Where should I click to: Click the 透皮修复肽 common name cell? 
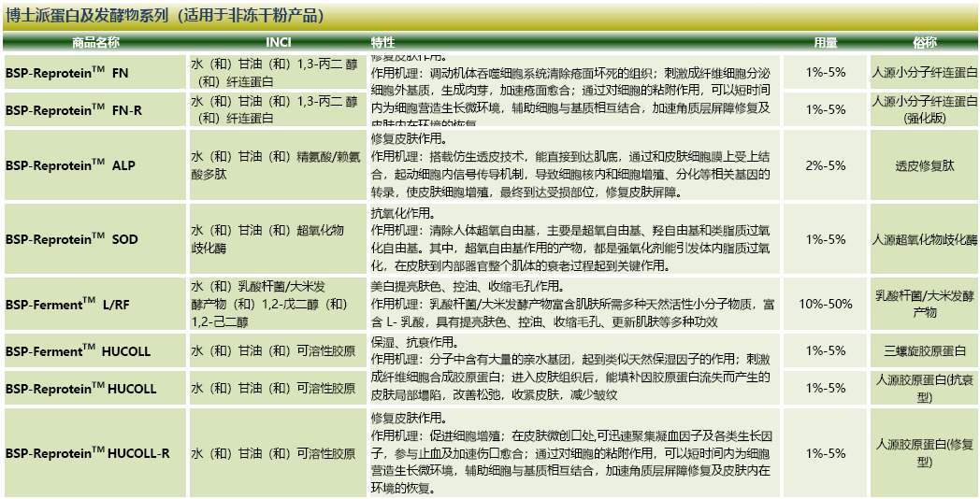tap(924, 165)
